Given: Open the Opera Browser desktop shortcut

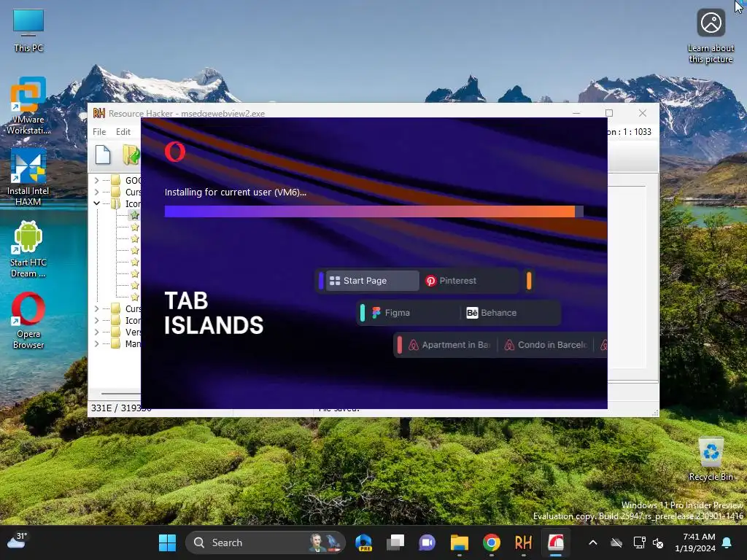Looking at the screenshot, I should click(x=28, y=321).
